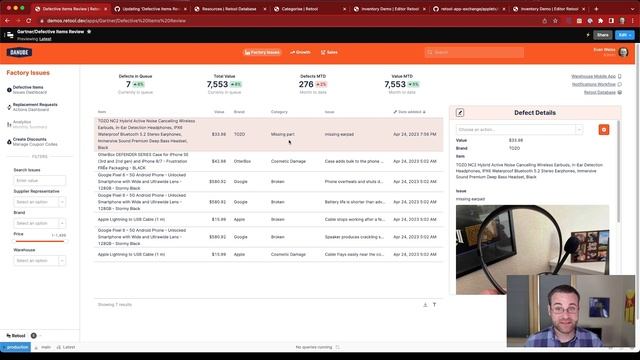
Task: Select Apple Lightning cable Cosmetic Damage row
Action: 269,254
